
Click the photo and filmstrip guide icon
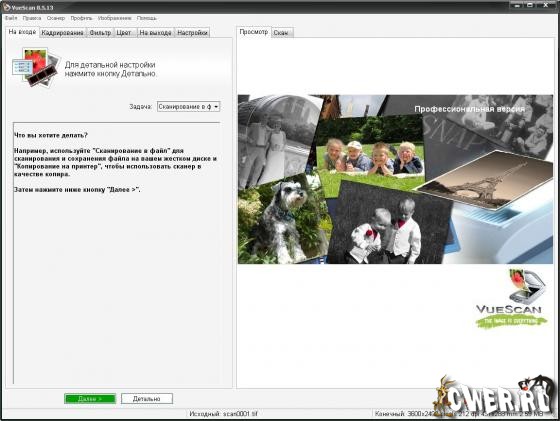click(36, 67)
